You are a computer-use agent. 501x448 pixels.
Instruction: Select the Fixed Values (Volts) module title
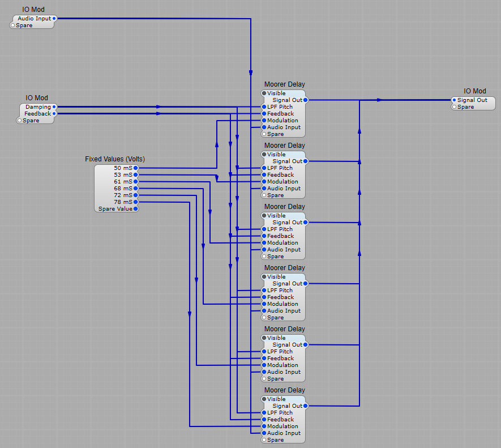coord(118,159)
